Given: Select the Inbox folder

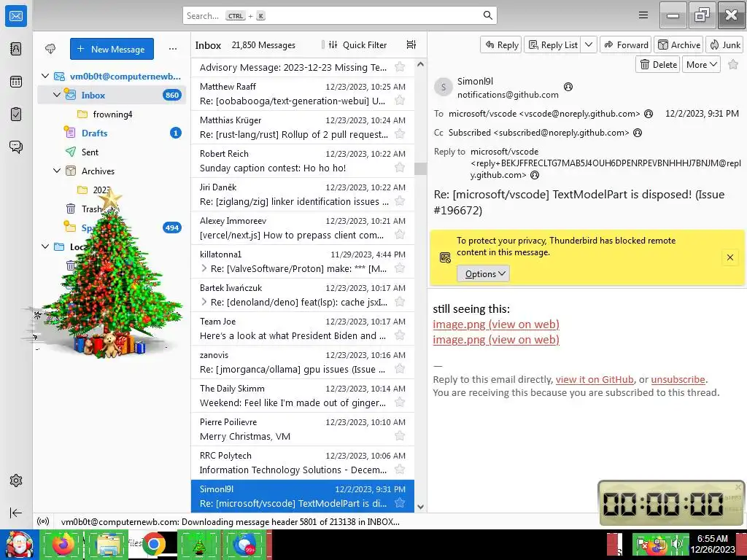Looking at the screenshot, I should [x=112, y=95].
